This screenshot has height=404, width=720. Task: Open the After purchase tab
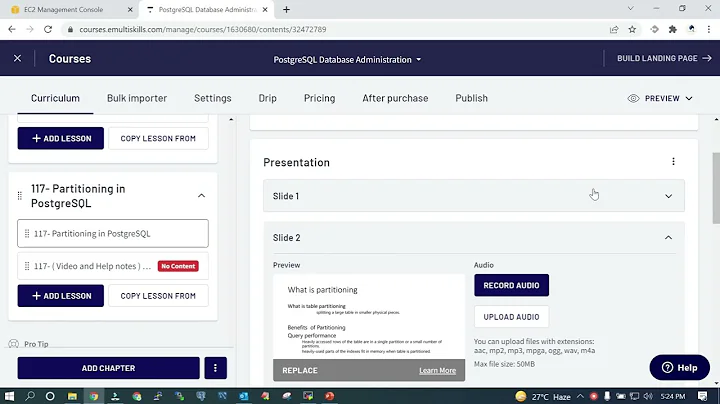coord(395,98)
